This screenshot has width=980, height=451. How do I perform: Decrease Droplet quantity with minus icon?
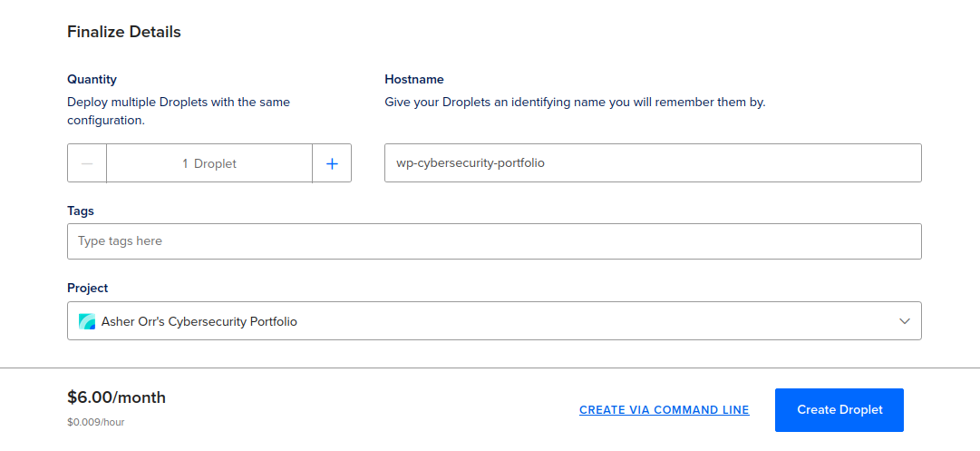pos(87,163)
